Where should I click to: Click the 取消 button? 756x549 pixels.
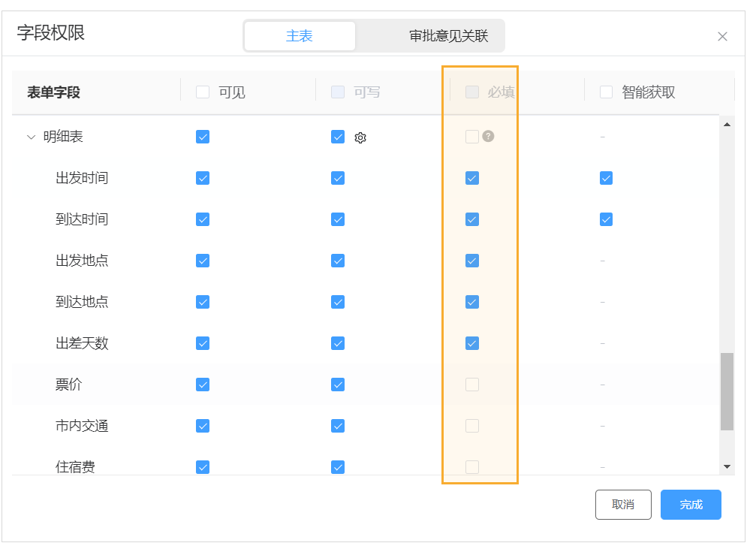tap(622, 505)
